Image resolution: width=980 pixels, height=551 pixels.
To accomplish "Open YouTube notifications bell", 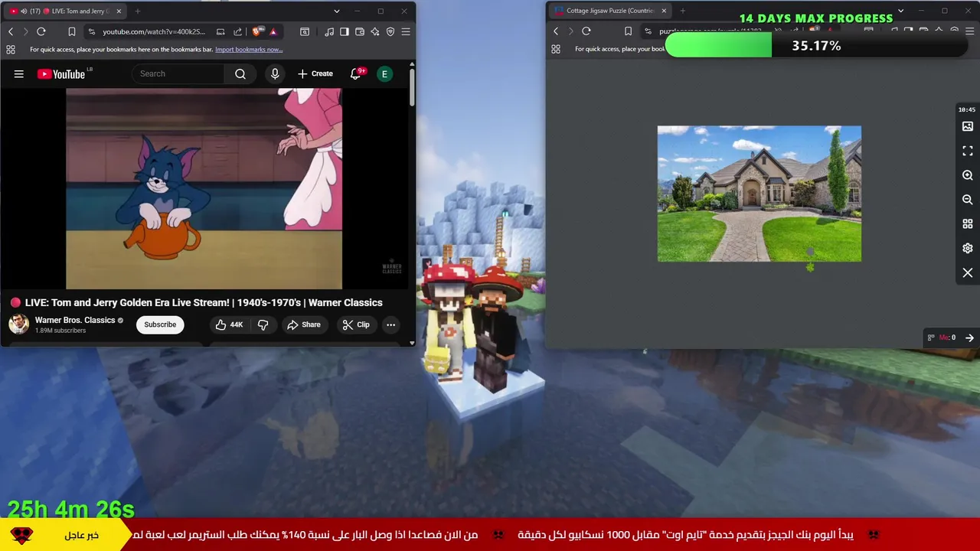I will pos(355,73).
